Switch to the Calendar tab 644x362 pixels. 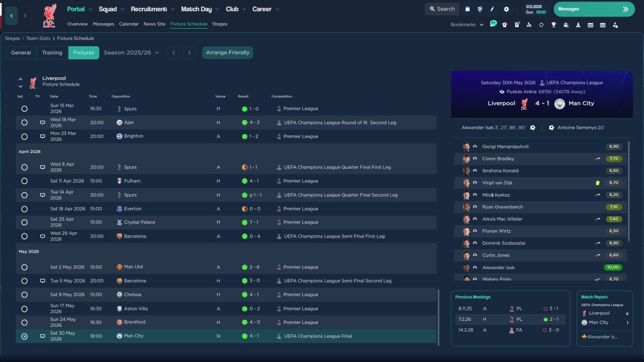(x=129, y=24)
